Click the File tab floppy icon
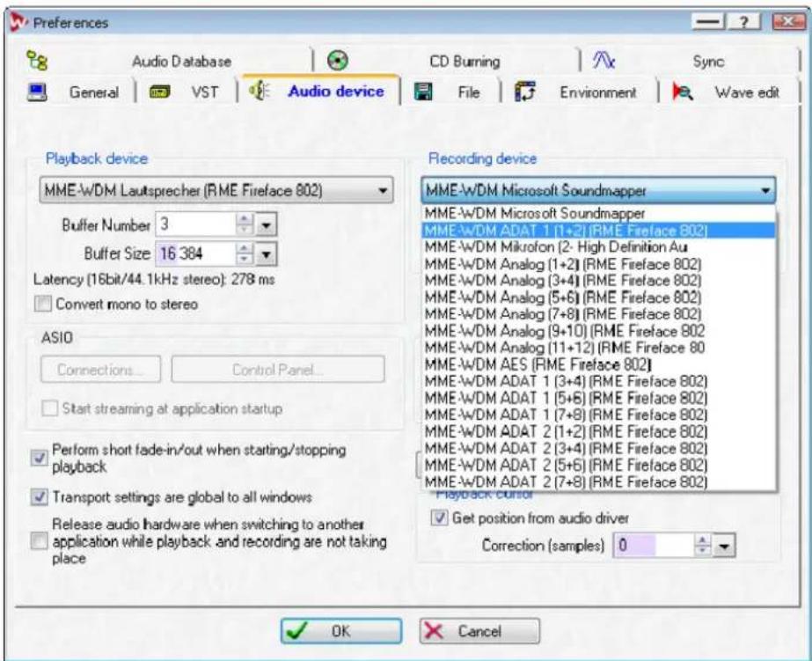 pos(423,92)
